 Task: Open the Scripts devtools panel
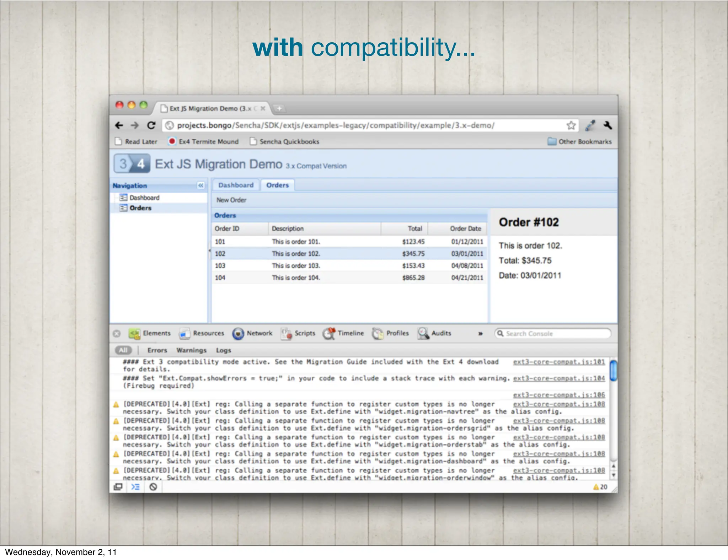pos(298,333)
